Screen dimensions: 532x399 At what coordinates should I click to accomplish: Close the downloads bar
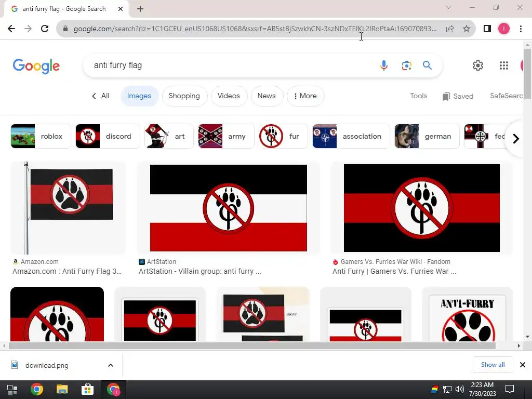[x=523, y=365]
